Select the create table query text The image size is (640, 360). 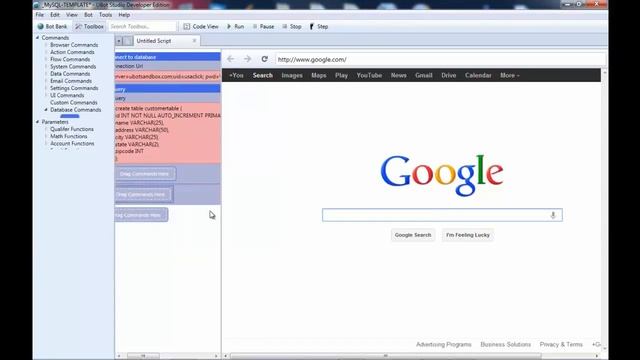click(x=168, y=133)
